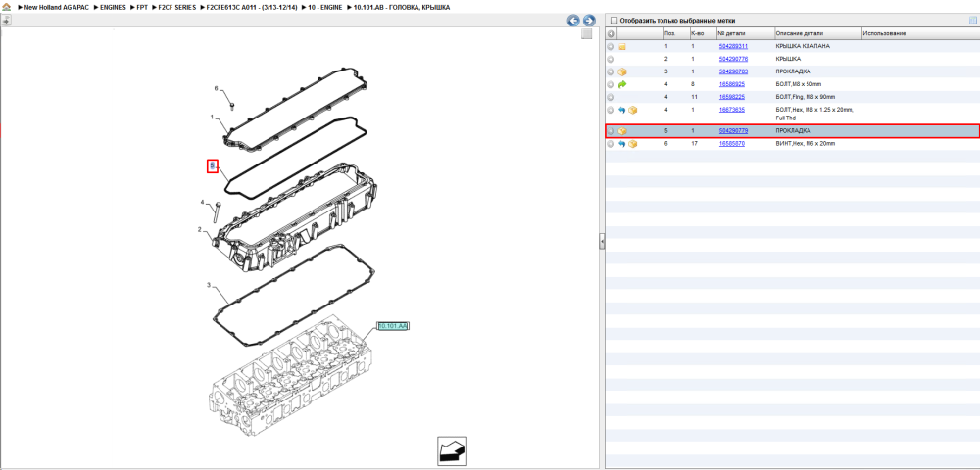Viewport: 980px width, 470px height.
Task: Click the quantity cell '17' in the ВИНТ row
Action: pos(693,144)
